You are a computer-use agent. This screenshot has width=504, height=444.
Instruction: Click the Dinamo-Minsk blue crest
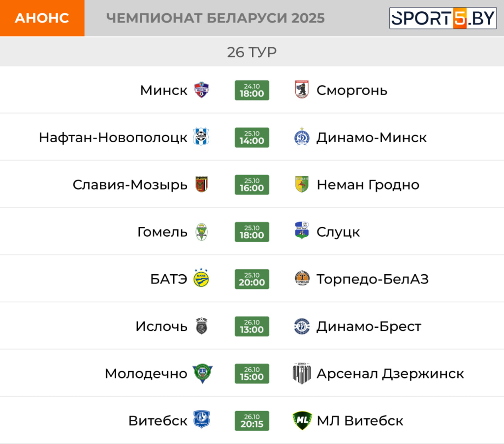click(302, 137)
